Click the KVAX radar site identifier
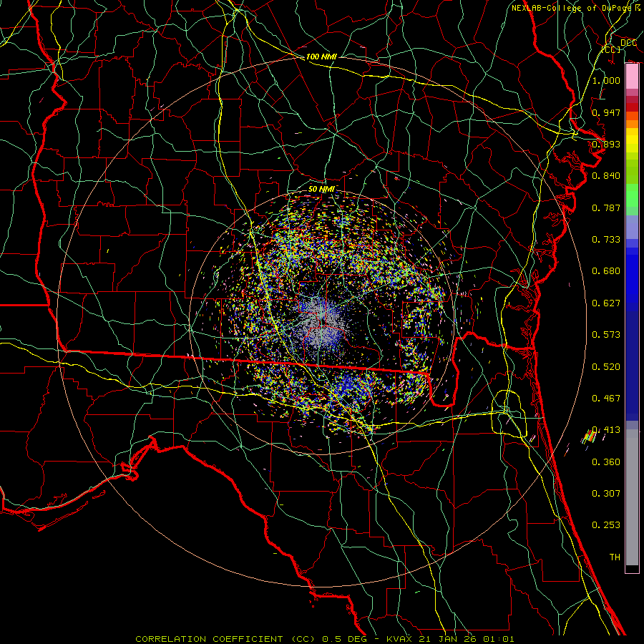Viewport: 644px width, 644px height. point(399,639)
